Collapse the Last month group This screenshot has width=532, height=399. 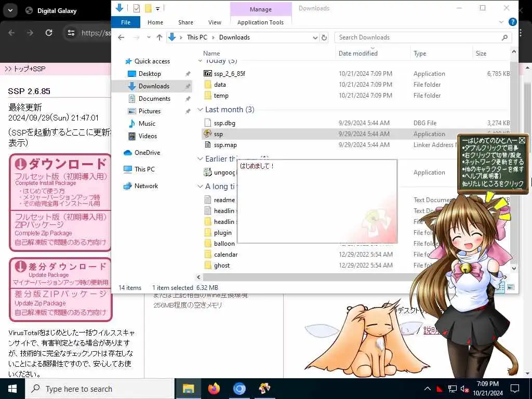(x=200, y=110)
